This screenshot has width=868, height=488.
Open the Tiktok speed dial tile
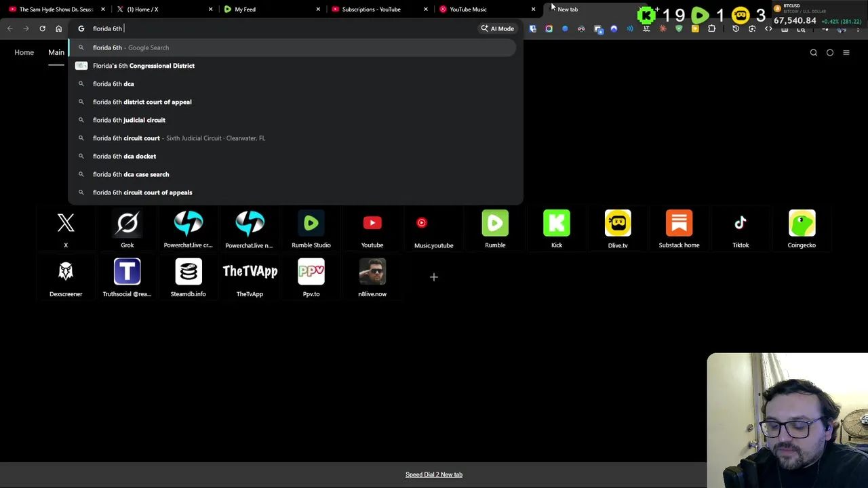741,229
